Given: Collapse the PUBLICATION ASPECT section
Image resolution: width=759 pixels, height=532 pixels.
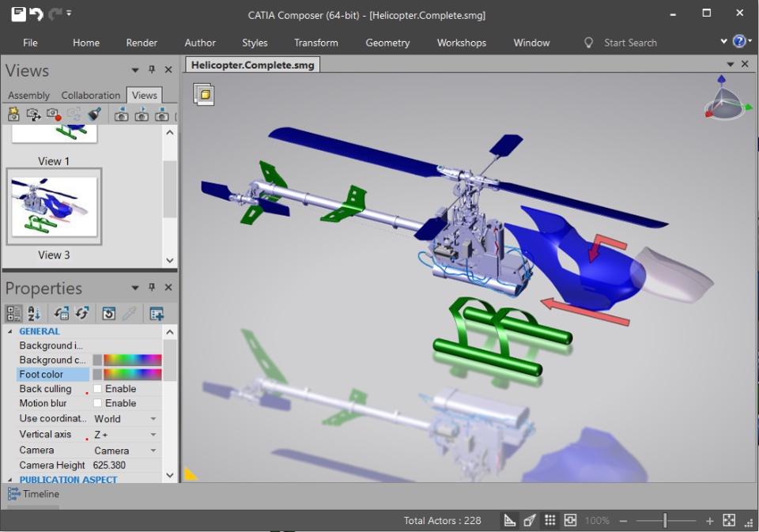Looking at the screenshot, I should click(x=9, y=480).
